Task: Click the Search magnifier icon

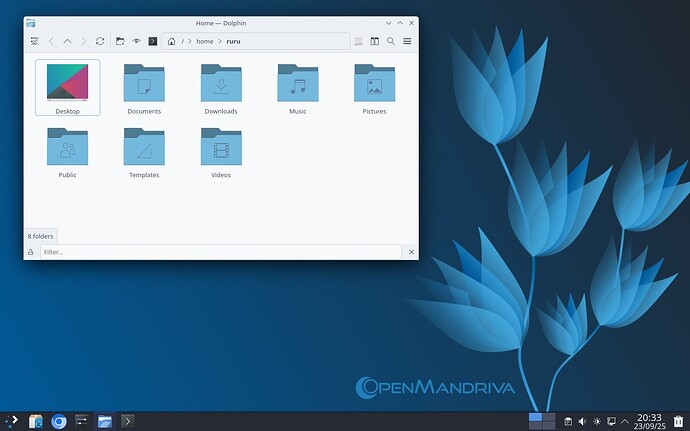Action: 391,41
